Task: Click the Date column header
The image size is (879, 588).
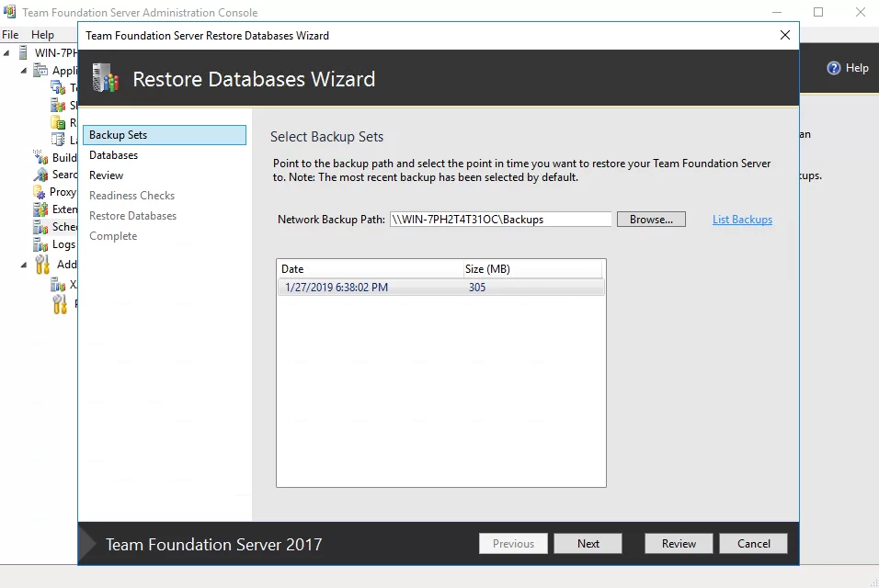Action: tap(370, 269)
